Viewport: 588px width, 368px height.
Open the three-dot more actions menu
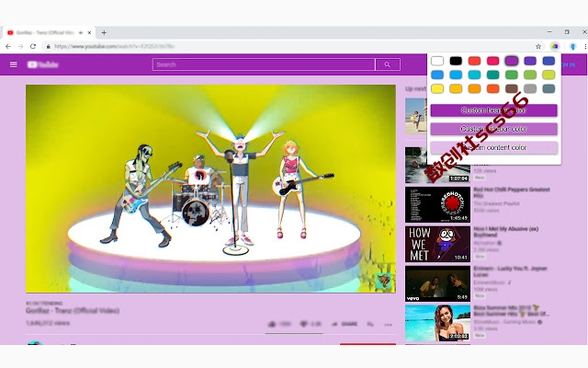click(388, 325)
